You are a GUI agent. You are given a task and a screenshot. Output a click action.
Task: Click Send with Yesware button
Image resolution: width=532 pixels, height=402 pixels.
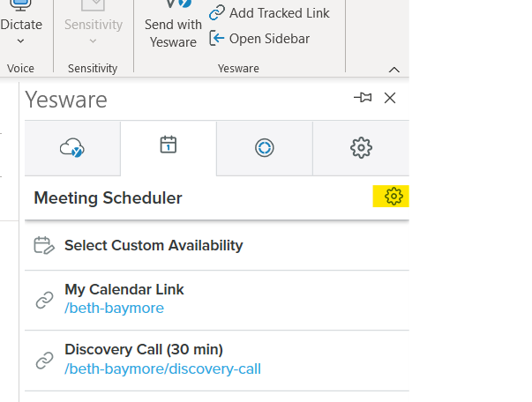173,26
